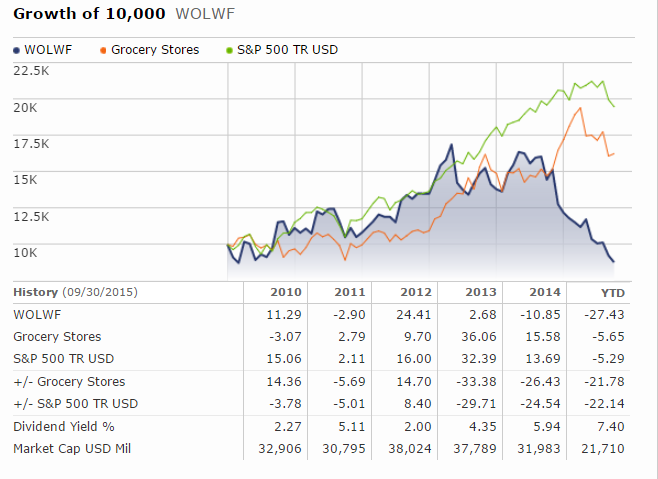Click History (09/30/2015) header

coord(76,292)
